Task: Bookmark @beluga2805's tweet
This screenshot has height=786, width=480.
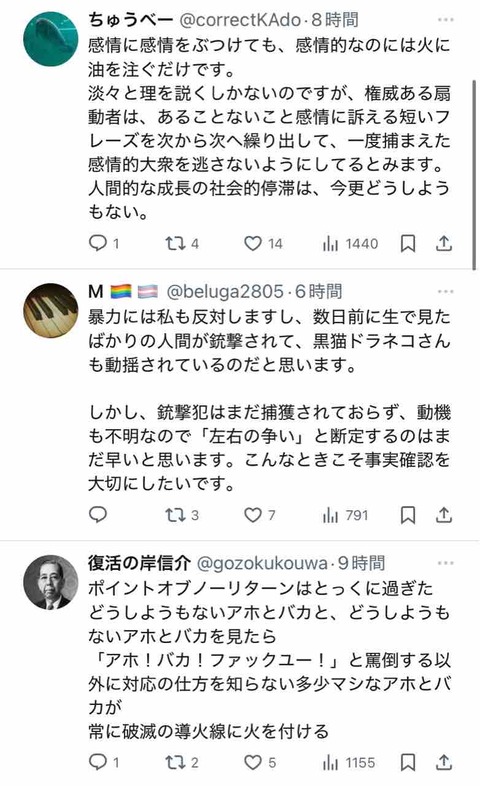Action: pos(408,515)
